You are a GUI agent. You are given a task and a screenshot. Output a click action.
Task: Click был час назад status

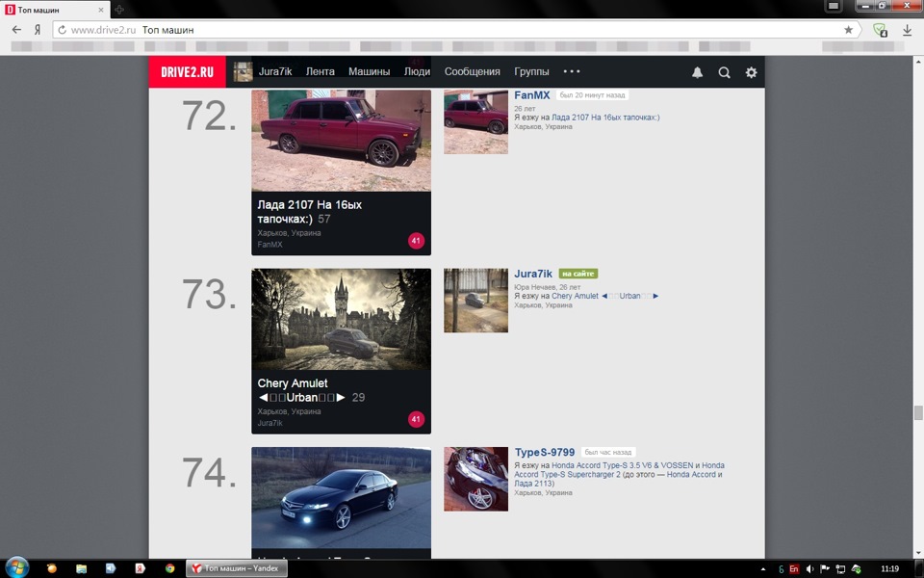608,453
